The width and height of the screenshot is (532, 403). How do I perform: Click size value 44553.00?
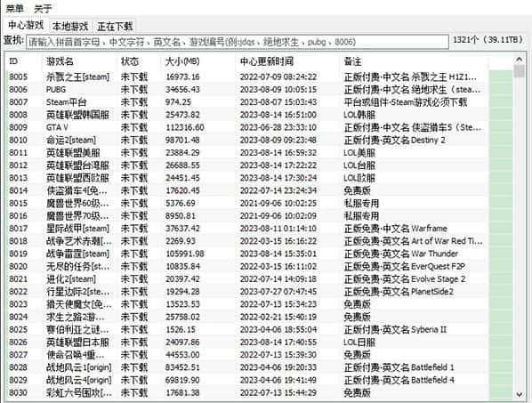183,355
